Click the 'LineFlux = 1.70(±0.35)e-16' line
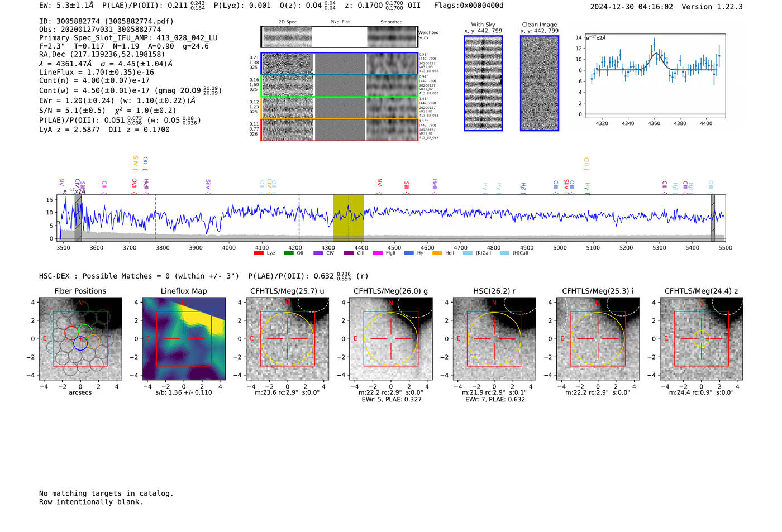 coord(97,72)
